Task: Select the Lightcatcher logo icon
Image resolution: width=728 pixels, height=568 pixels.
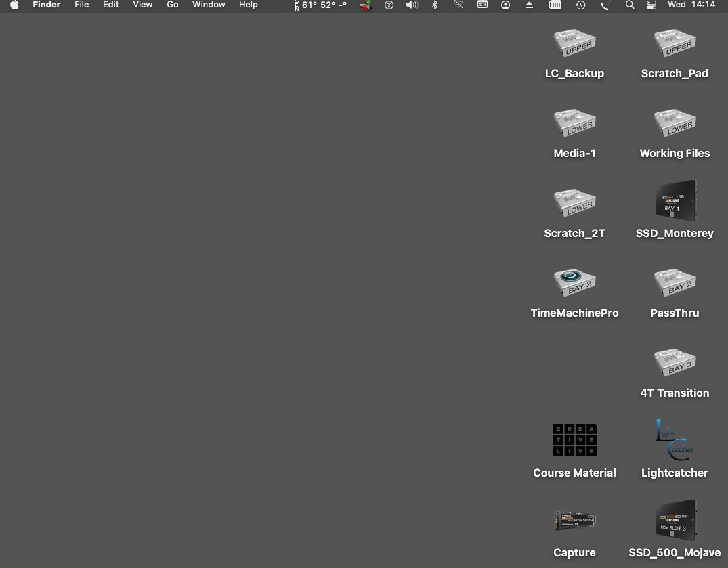Action: [675, 440]
